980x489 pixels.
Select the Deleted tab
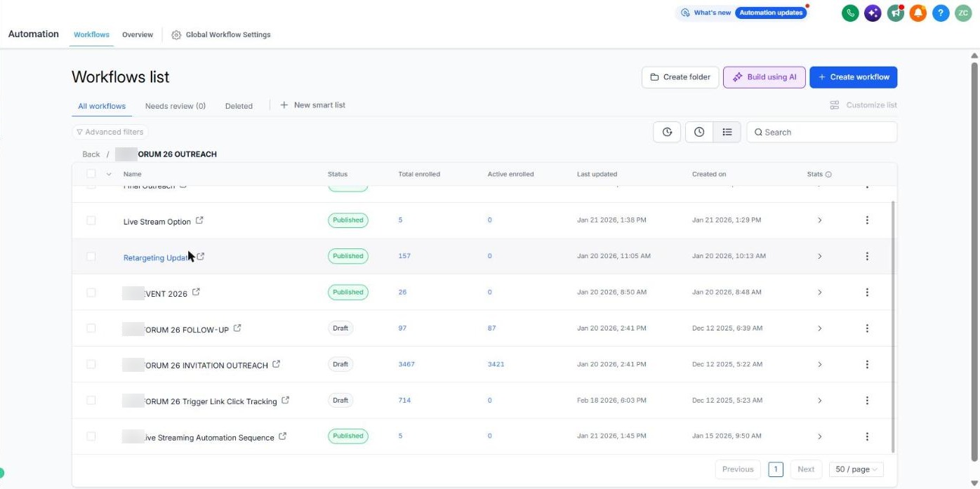click(x=239, y=106)
